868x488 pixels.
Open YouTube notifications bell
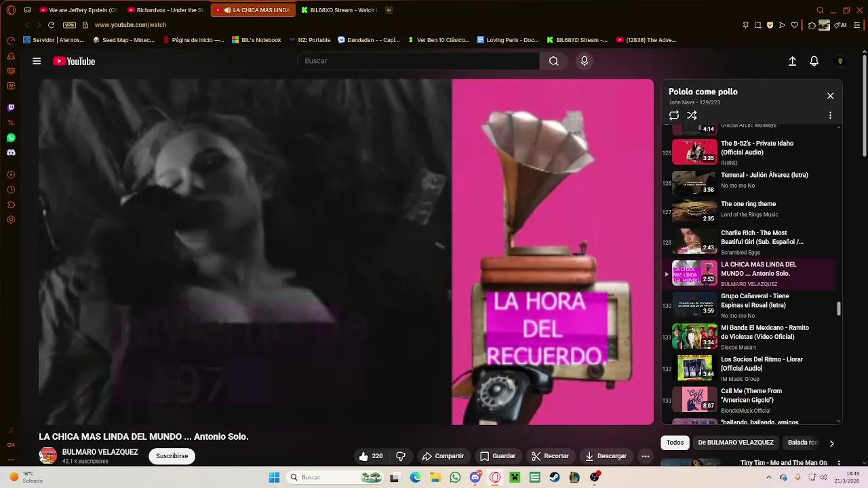[814, 61]
